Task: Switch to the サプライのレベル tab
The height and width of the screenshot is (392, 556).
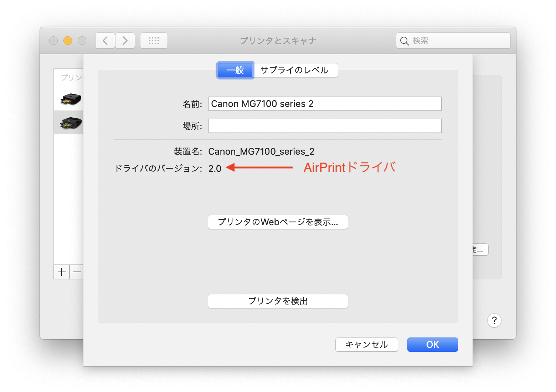Action: 295,70
